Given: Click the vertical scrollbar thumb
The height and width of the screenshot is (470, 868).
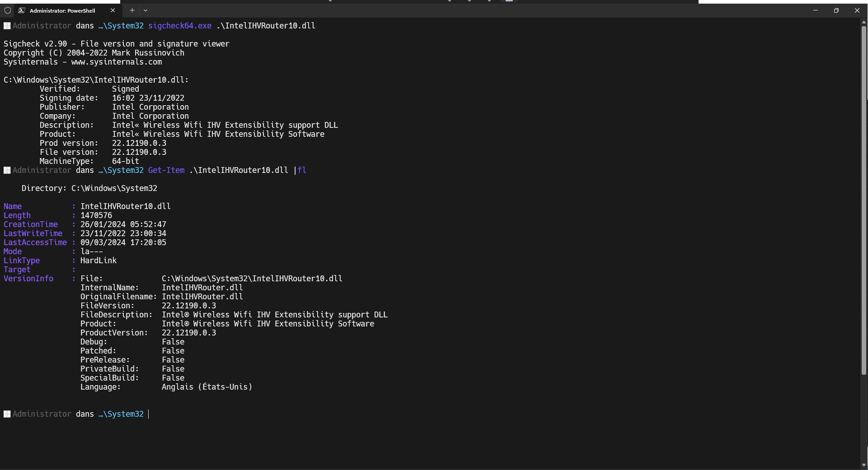Looking at the screenshot, I should (x=864, y=200).
